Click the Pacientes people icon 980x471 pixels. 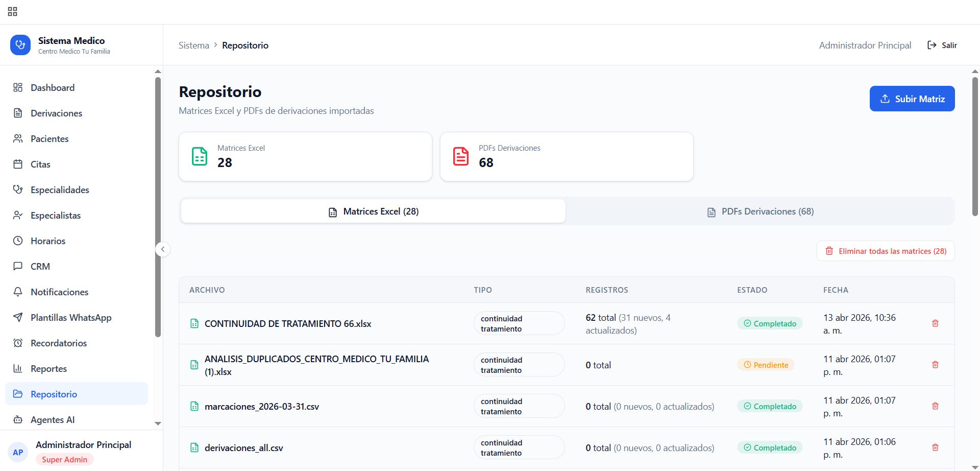(18, 138)
